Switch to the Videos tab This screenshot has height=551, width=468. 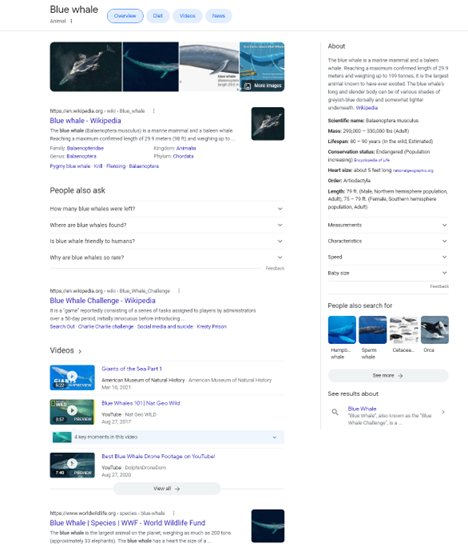(x=187, y=16)
